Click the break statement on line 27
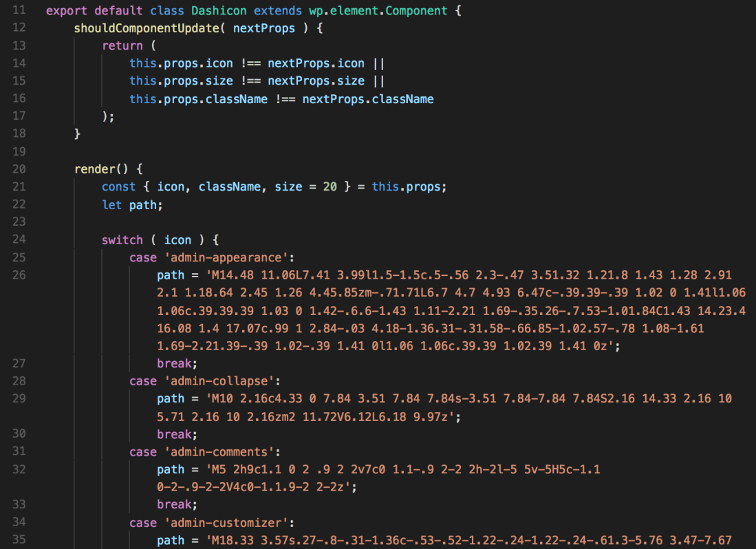756x549 pixels. [175, 363]
